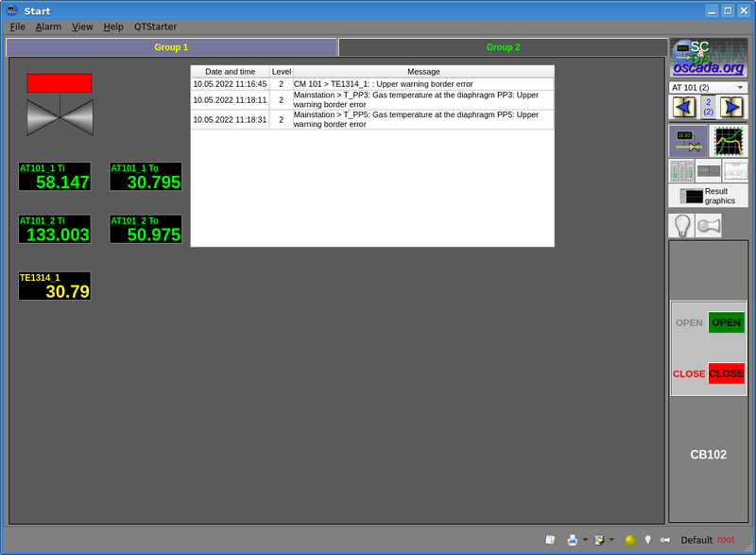Click the Start window title bar icon

[12, 10]
